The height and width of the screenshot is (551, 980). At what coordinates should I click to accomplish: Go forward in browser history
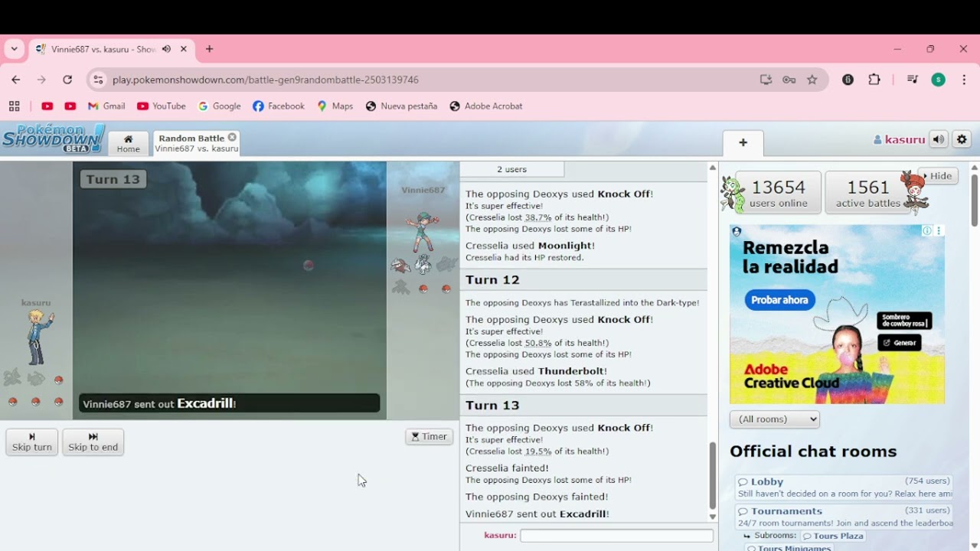(42, 80)
